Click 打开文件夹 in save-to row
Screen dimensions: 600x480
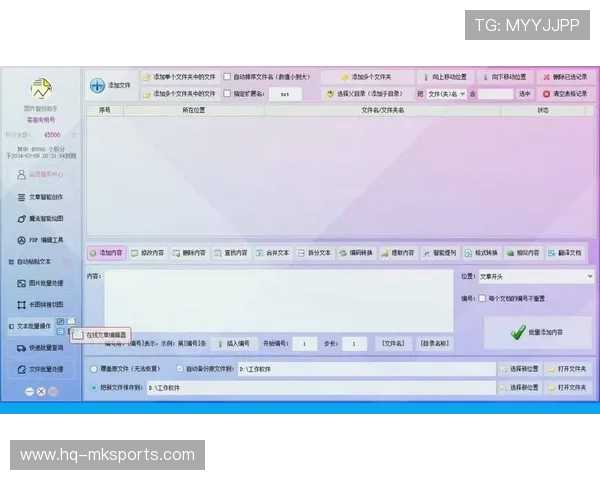pyautogui.click(x=568, y=388)
